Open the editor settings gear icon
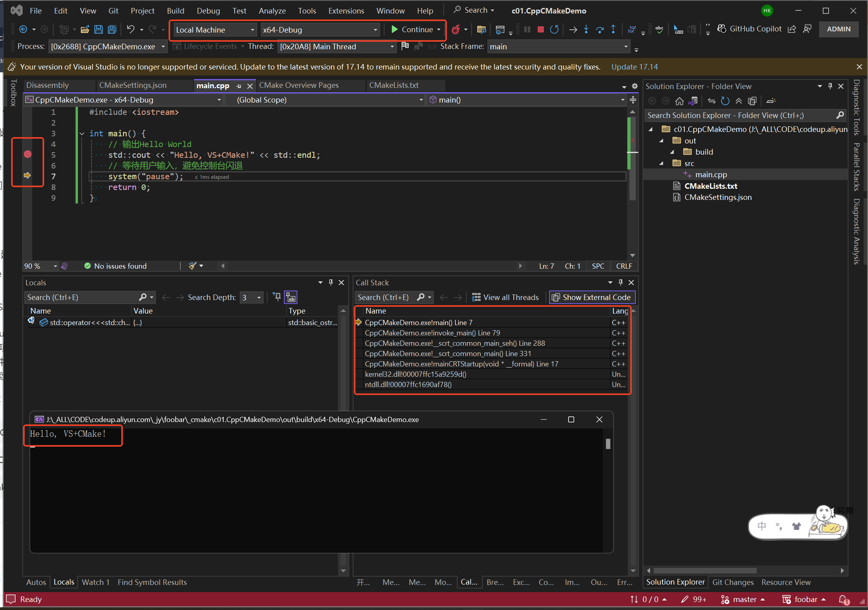This screenshot has width=868, height=610. click(635, 86)
